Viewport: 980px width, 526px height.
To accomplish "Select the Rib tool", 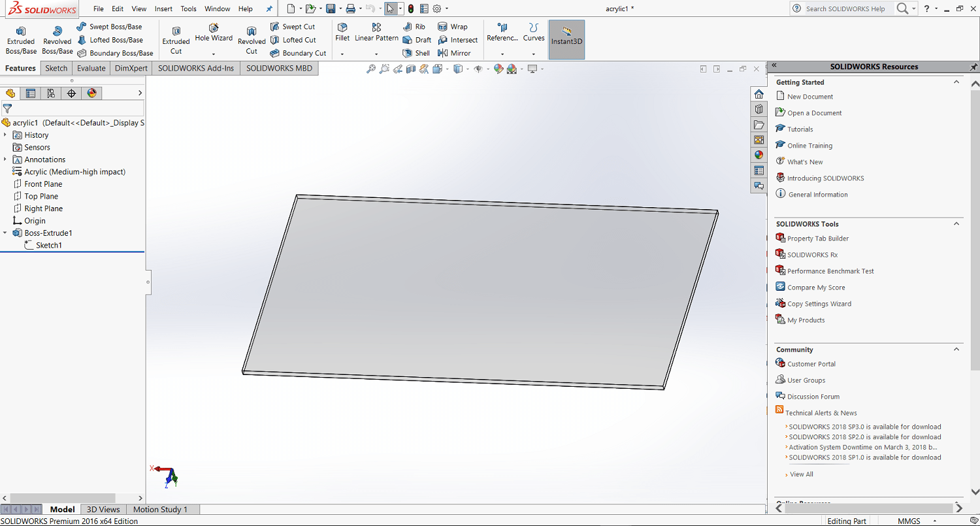I will point(414,27).
